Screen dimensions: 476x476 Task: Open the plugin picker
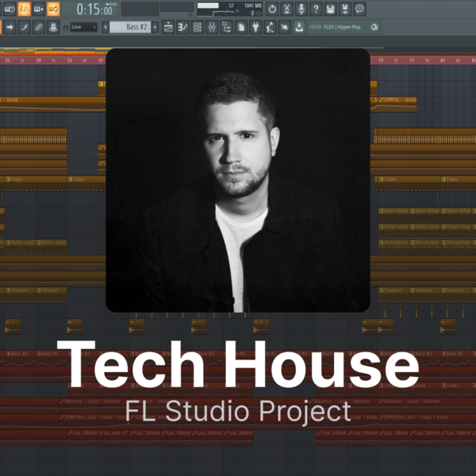tap(255, 27)
